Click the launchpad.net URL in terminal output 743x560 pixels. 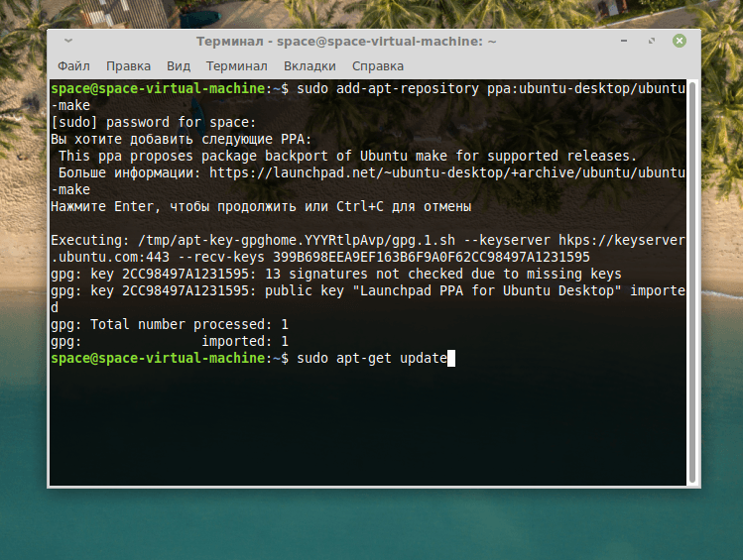[447, 172]
